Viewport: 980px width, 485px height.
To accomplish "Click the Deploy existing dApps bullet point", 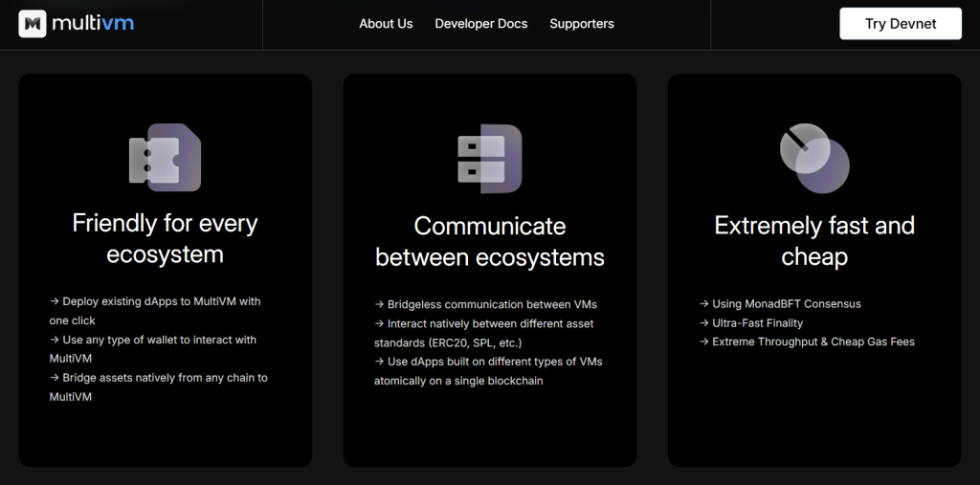I will coord(155,311).
